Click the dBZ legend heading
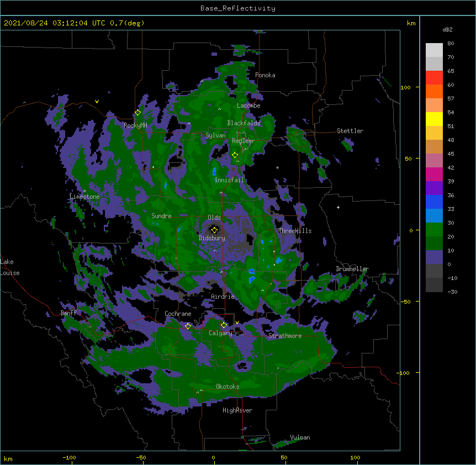 tap(447, 30)
